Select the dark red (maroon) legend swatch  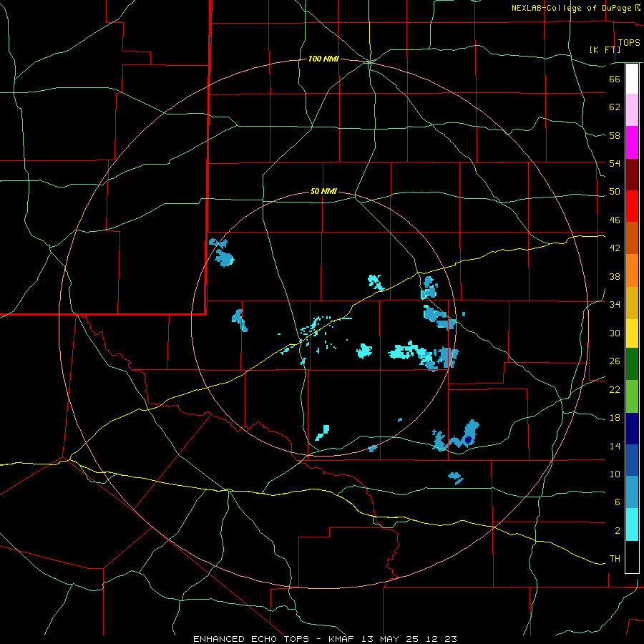[632, 175]
